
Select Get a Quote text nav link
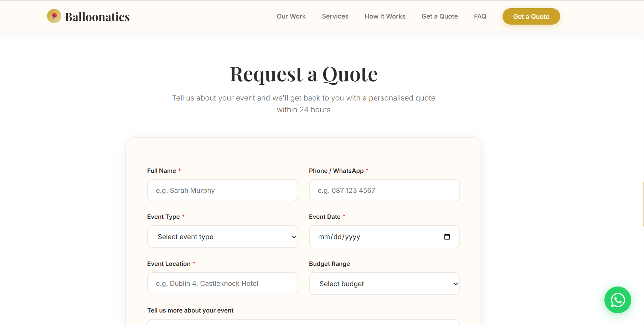439,16
